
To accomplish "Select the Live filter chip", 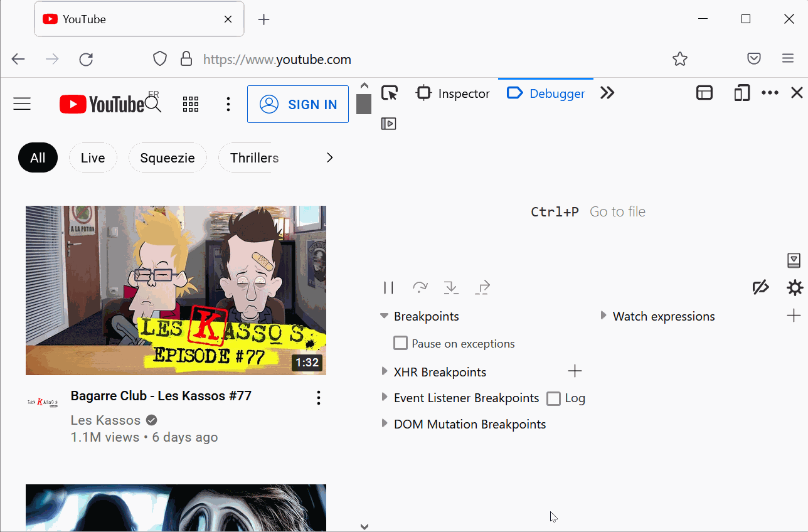I will coord(93,158).
